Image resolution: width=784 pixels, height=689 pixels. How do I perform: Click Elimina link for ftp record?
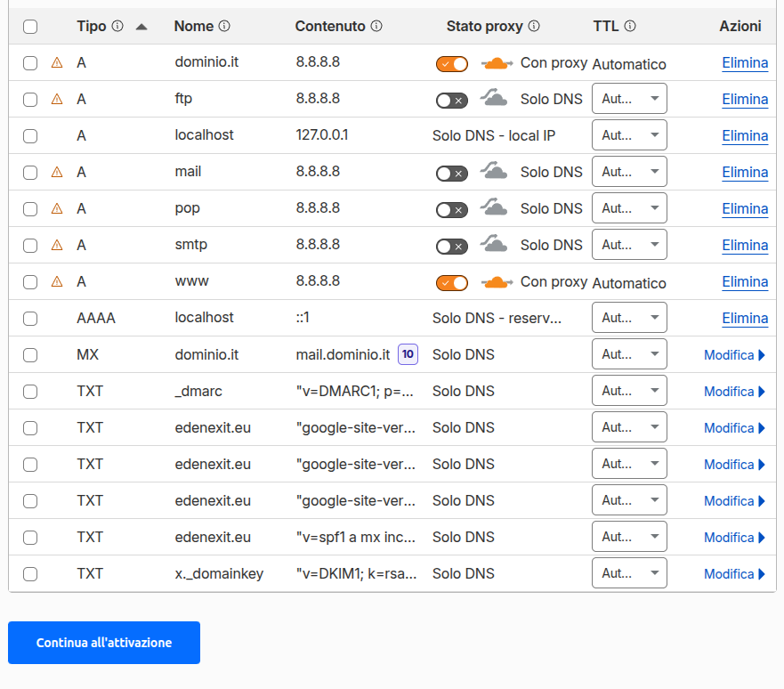pyautogui.click(x=745, y=100)
